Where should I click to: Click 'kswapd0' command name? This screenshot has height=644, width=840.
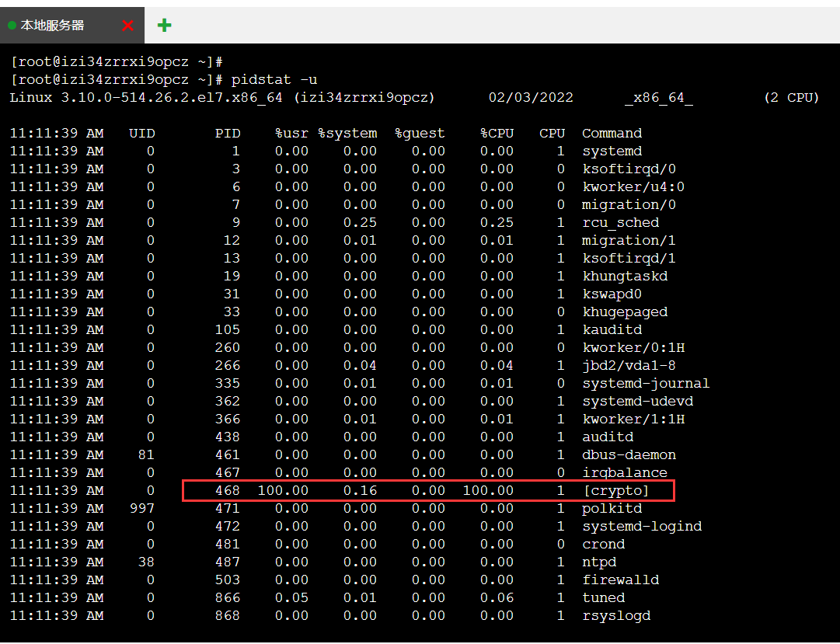point(612,294)
